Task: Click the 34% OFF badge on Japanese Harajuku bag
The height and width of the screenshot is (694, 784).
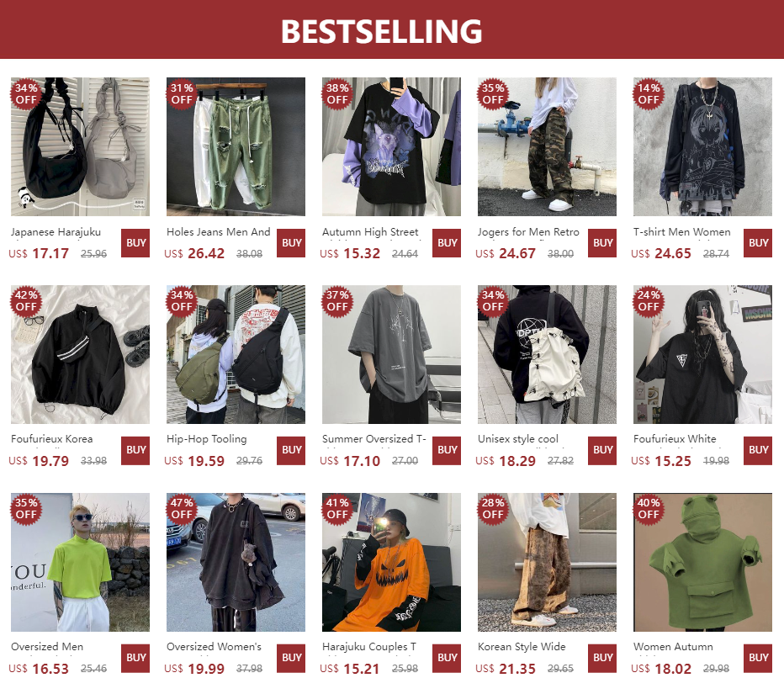Action: click(26, 93)
